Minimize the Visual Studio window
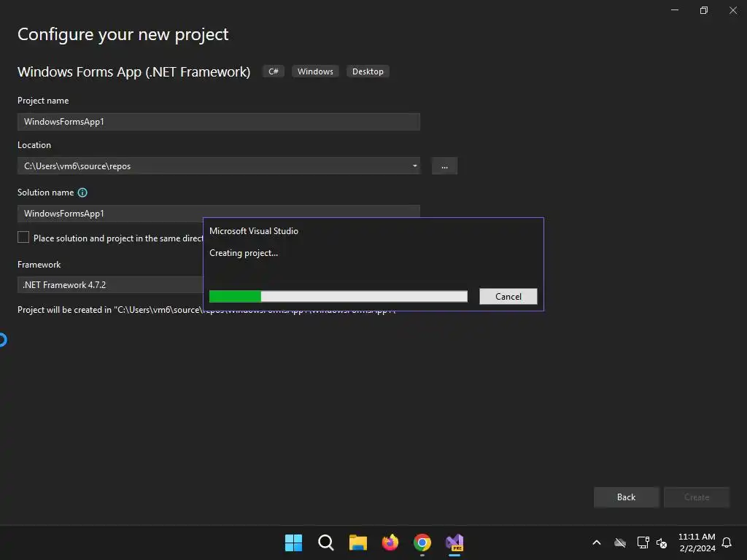The image size is (747, 560). pyautogui.click(x=675, y=10)
